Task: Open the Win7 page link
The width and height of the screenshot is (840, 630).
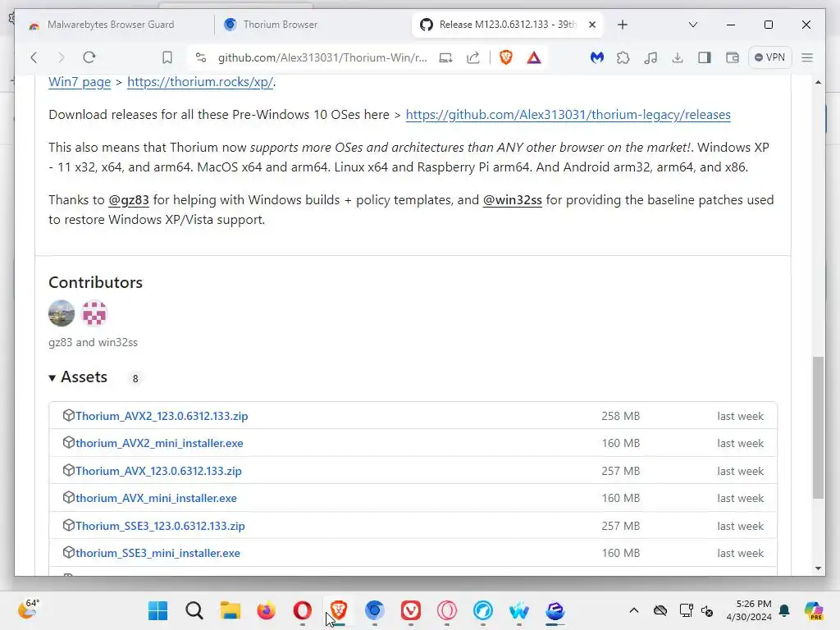Action: tap(80, 82)
